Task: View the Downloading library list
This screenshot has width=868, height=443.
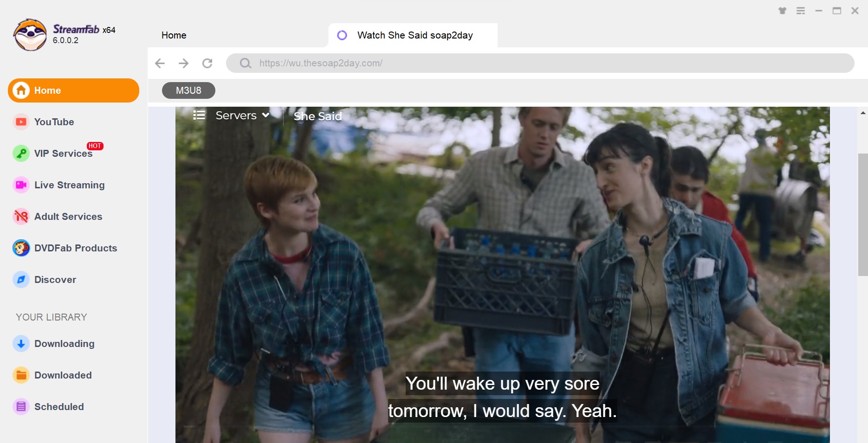Action: [x=65, y=344]
